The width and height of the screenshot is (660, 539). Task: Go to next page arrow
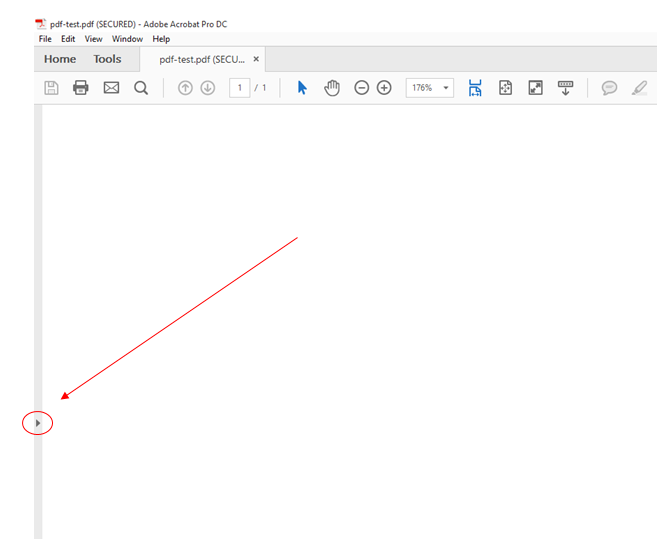point(208,88)
